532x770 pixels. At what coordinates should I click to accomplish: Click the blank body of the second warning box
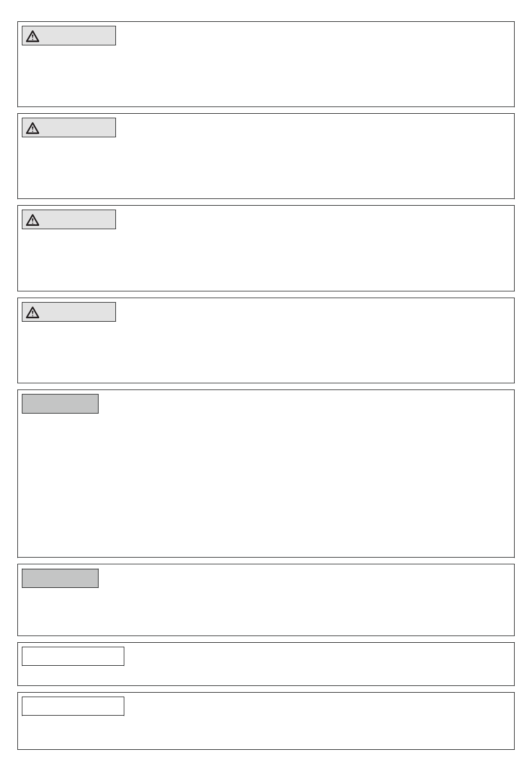(x=266, y=168)
